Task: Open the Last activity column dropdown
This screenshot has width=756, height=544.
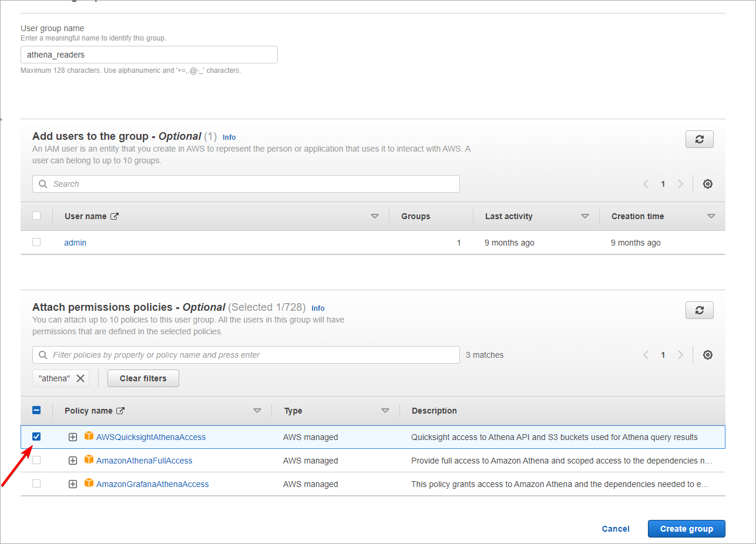Action: pyautogui.click(x=585, y=216)
